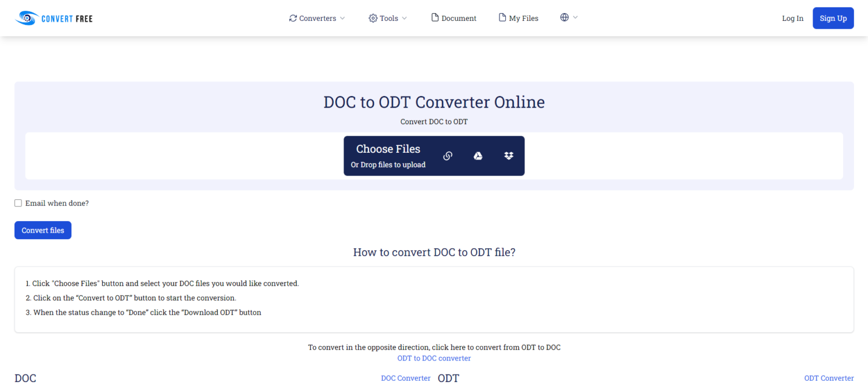Open the ODT to DOC converter link
The image size is (868, 387).
click(434, 358)
